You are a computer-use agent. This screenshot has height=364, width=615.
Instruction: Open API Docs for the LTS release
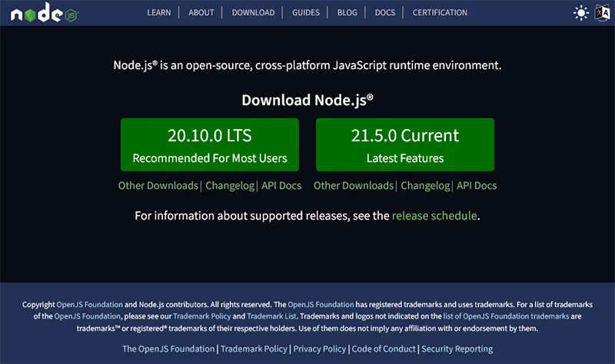(x=281, y=185)
